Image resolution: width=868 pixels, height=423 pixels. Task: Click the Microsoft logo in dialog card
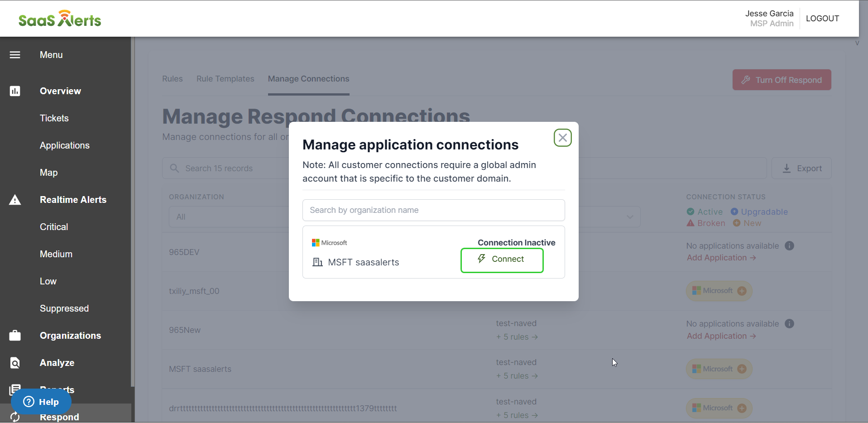click(329, 243)
